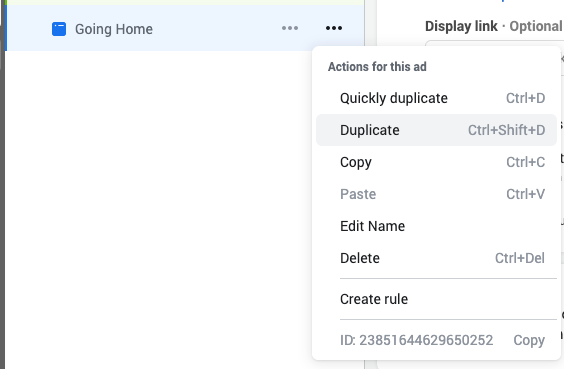Click the blue ad icon beside Going Home

click(59, 29)
